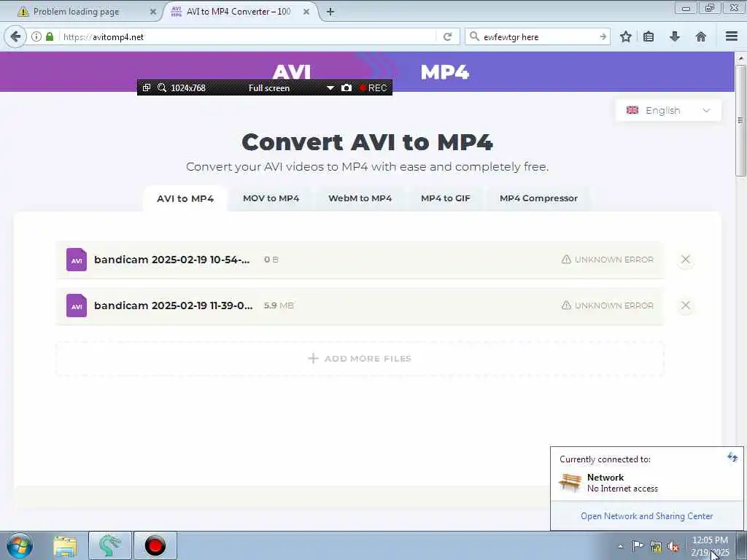Screen dimensions: 747x560
Task: Remove the bandicam 2025-02-19 11-39 file
Action: click(686, 306)
